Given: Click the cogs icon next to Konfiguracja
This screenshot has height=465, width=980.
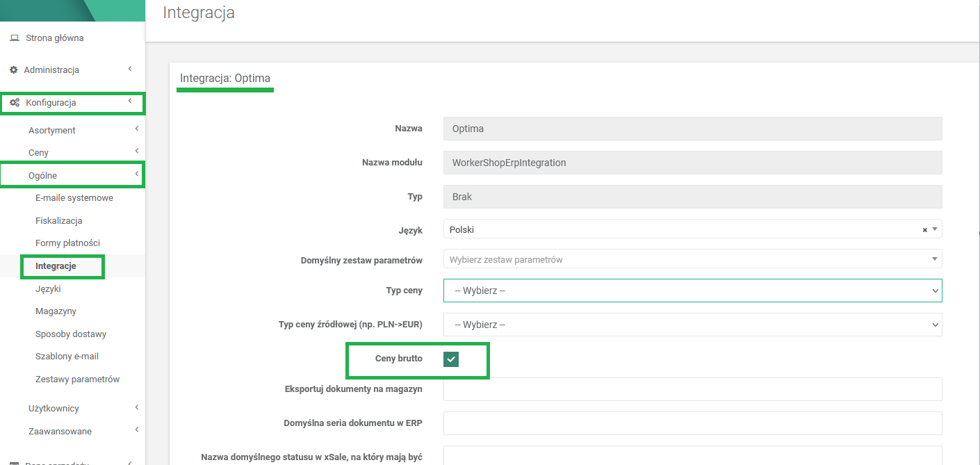Looking at the screenshot, I should pyautogui.click(x=15, y=103).
